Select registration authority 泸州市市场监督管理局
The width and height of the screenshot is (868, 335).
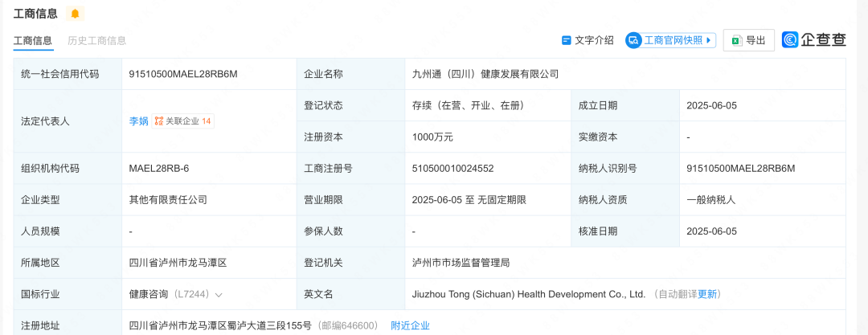point(461,263)
